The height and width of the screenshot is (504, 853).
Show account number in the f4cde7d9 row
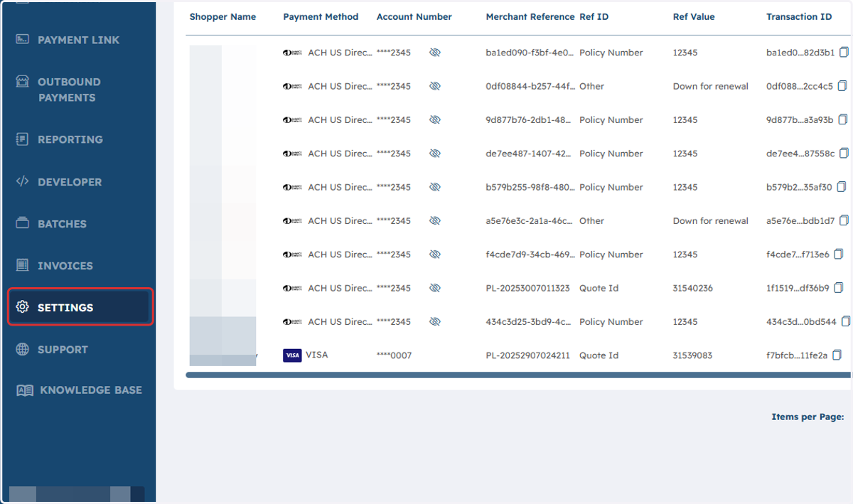click(x=435, y=254)
